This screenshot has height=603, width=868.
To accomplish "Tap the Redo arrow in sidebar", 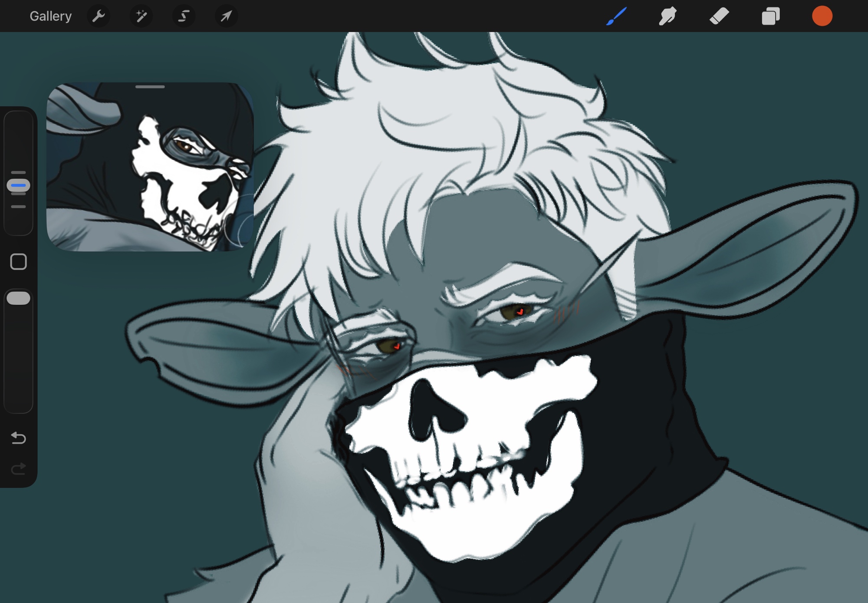I will [18, 469].
